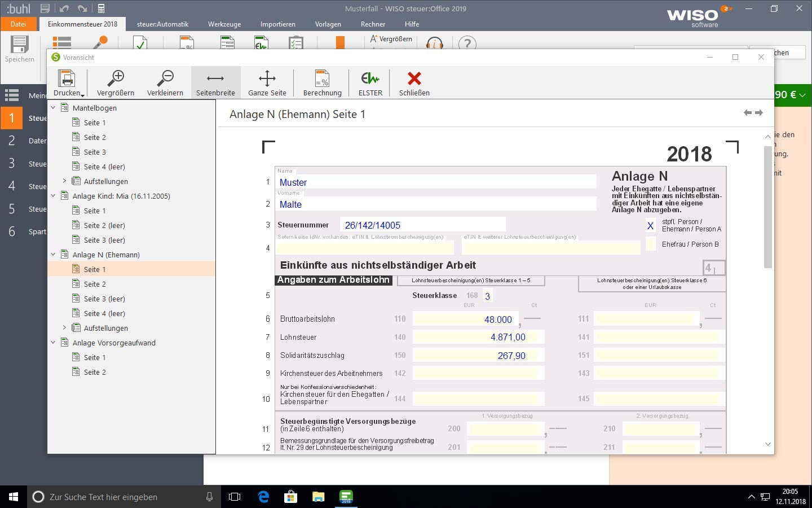Open the Werkzeuge tab
The width and height of the screenshot is (812, 508).
224,24
